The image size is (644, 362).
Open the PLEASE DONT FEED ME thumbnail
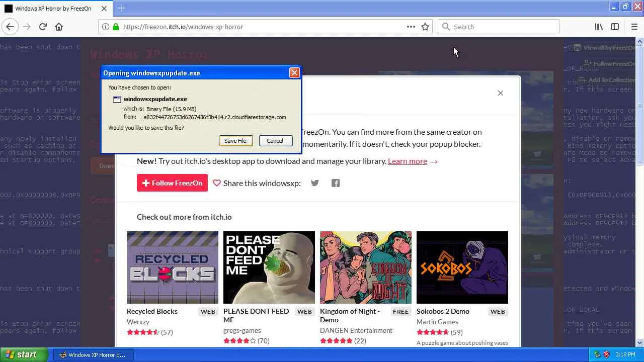pyautogui.click(x=269, y=267)
